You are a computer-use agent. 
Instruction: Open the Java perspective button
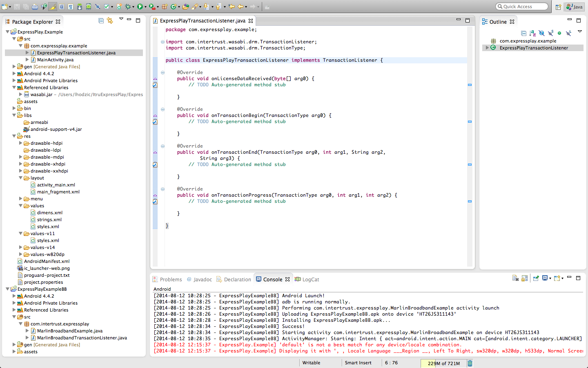[x=575, y=7]
